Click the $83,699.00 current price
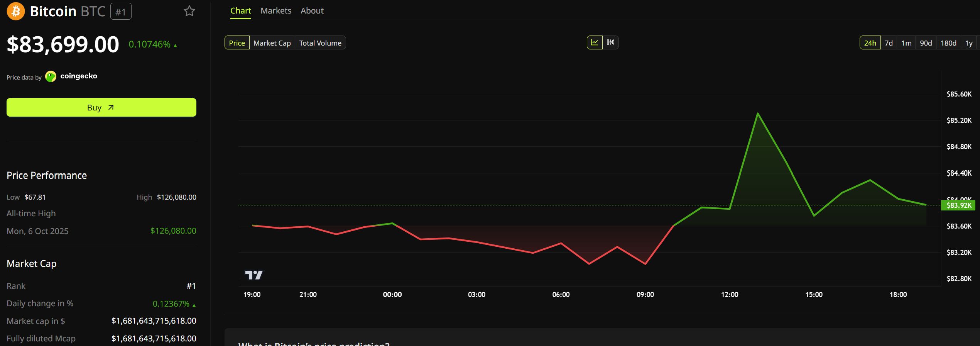 coord(63,44)
